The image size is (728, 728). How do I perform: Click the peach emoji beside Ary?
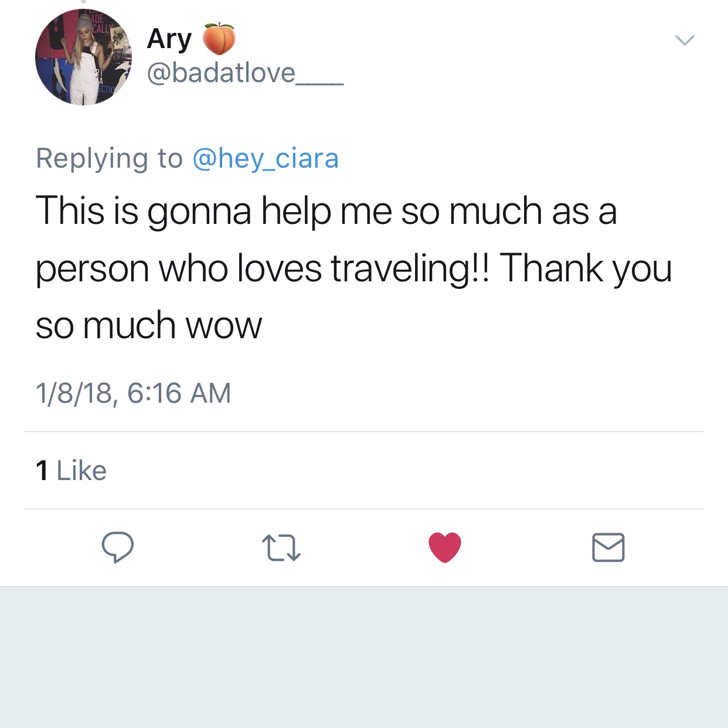click(x=219, y=39)
